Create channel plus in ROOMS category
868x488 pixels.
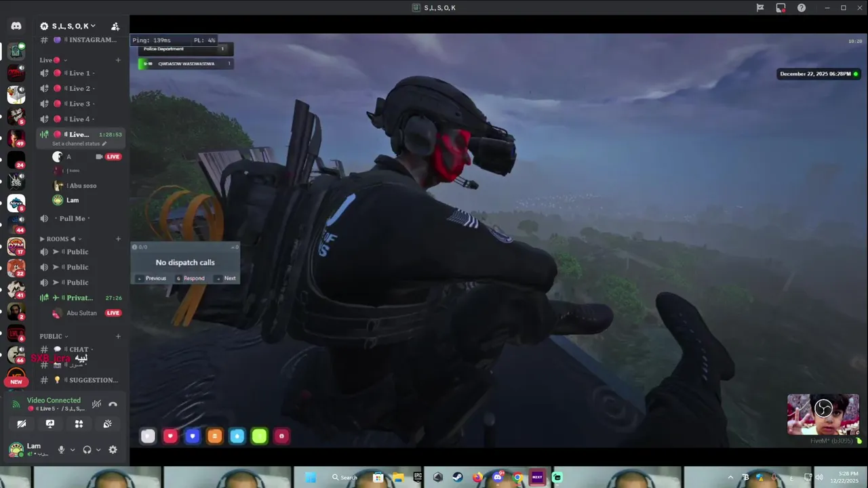pos(118,239)
